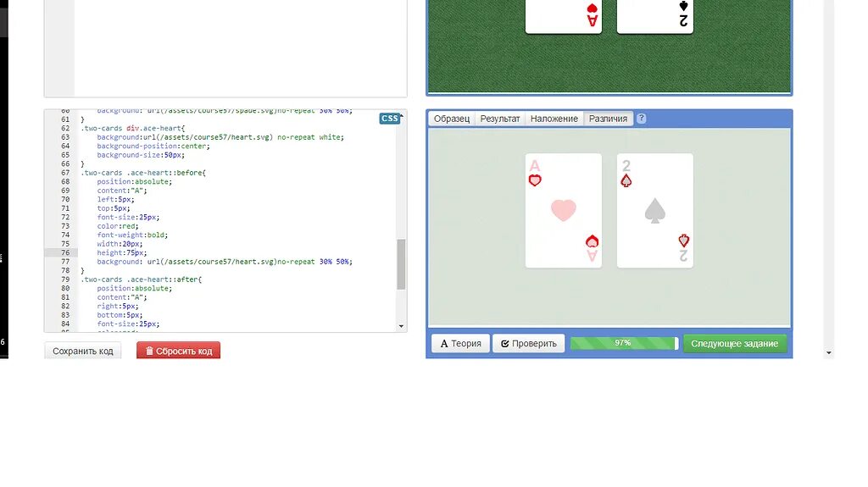Click the bottom-right icon on two card
This screenshot has width=868, height=487.
[684, 241]
